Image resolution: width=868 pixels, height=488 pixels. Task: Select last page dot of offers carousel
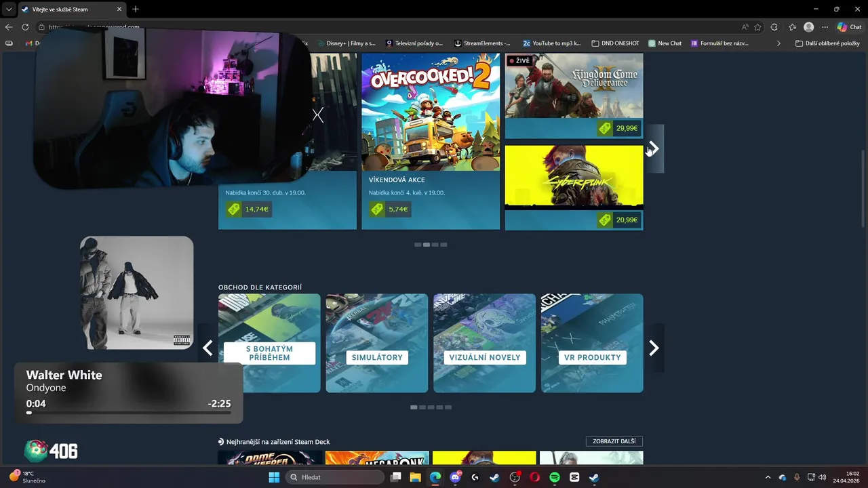click(443, 245)
